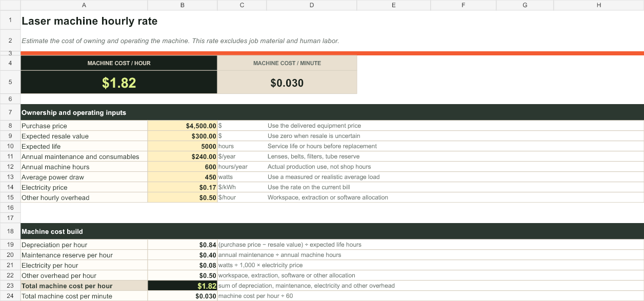This screenshot has height=301, width=644.
Task: Click the 'Other overhead per hour' label
Action: [84, 275]
